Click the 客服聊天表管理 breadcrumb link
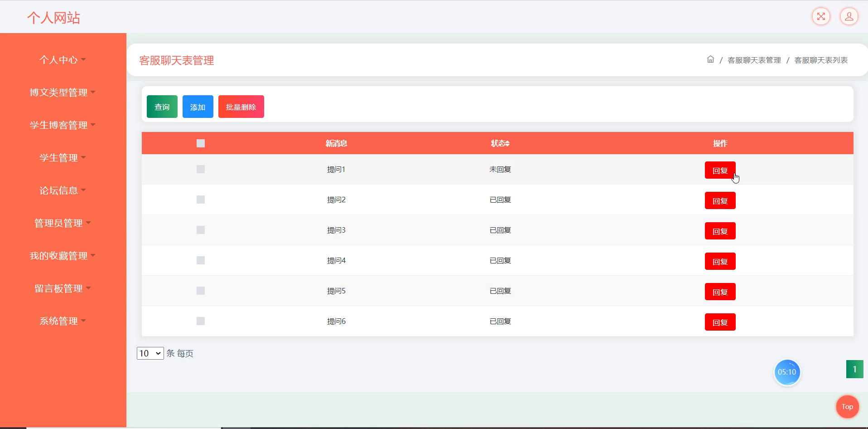Viewport: 868px width, 429px height. point(754,60)
